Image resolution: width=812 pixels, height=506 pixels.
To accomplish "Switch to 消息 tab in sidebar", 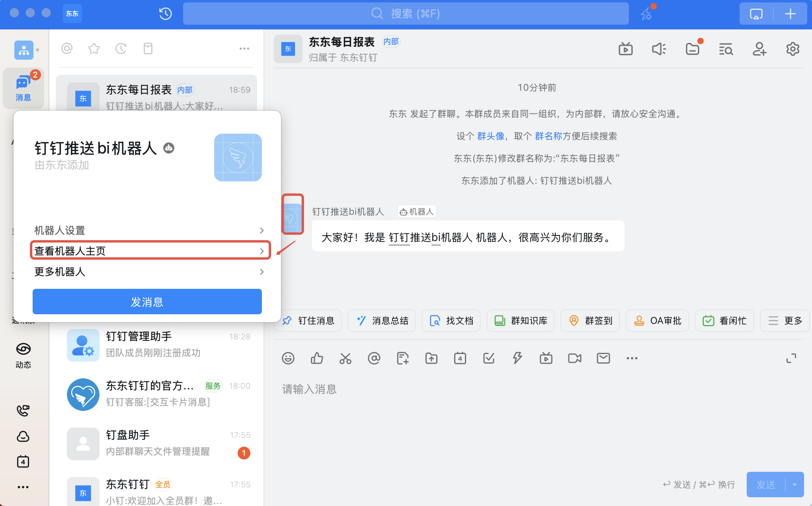I will (x=23, y=88).
